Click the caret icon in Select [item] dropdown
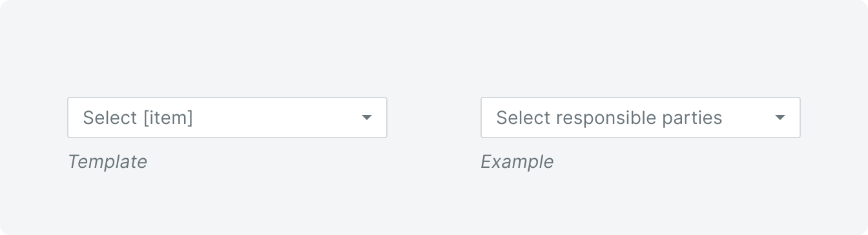The width and height of the screenshot is (868, 235). (367, 117)
